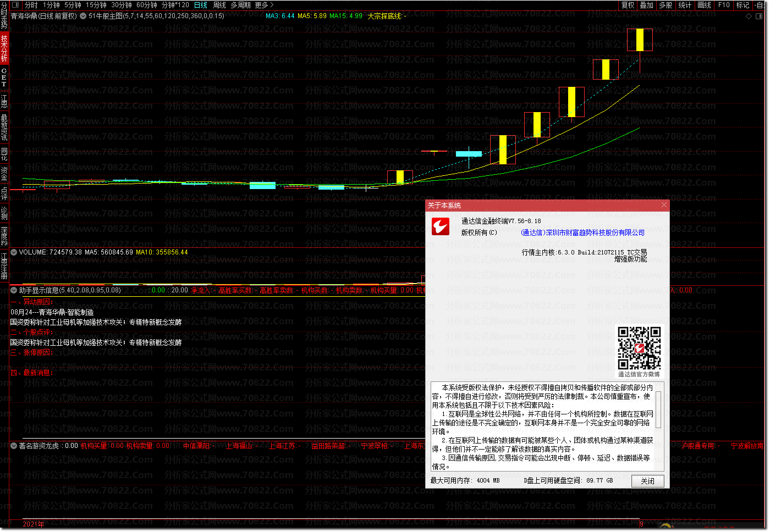Open the 复权 adjustment option
Screen dimensions: 770x532
628,5
